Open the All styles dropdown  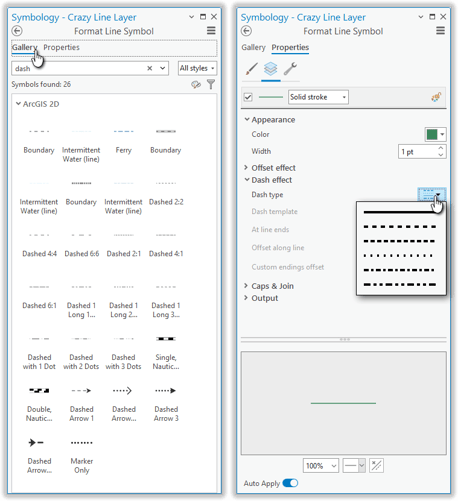tap(197, 68)
